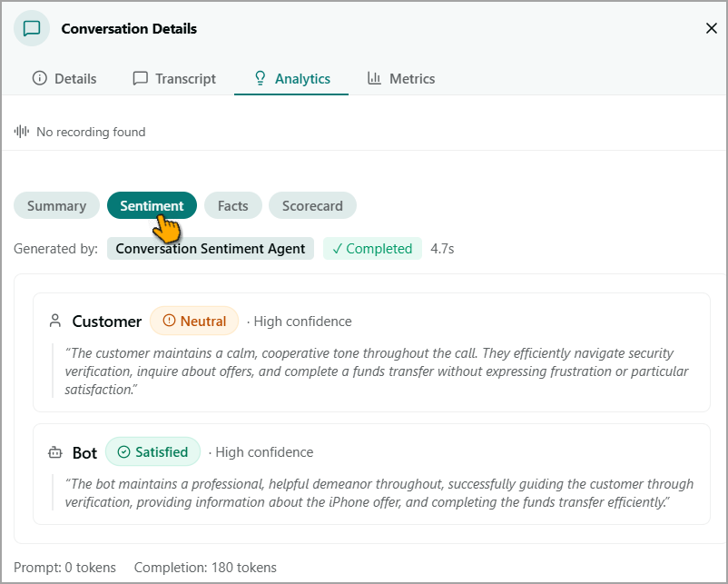Click the warning icon in Neutral badge
The image size is (728, 584).
click(x=169, y=320)
